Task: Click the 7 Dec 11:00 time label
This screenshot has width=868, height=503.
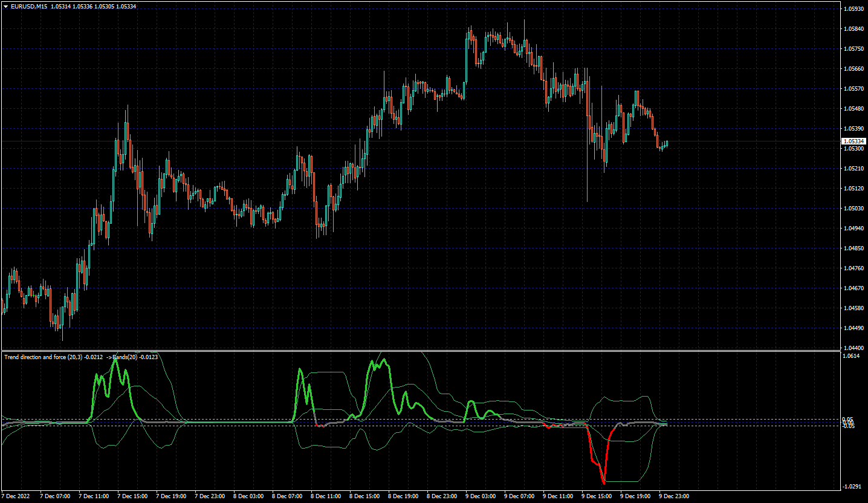Action: tap(93, 496)
